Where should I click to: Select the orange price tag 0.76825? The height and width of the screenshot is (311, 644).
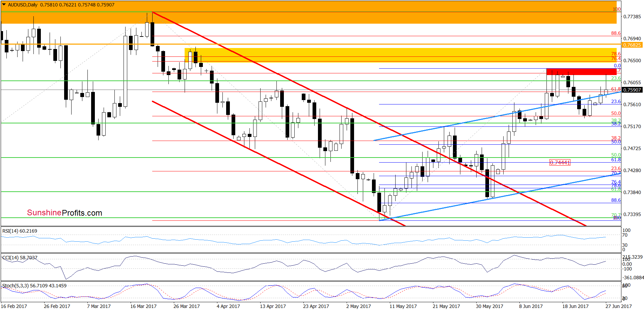coord(632,45)
